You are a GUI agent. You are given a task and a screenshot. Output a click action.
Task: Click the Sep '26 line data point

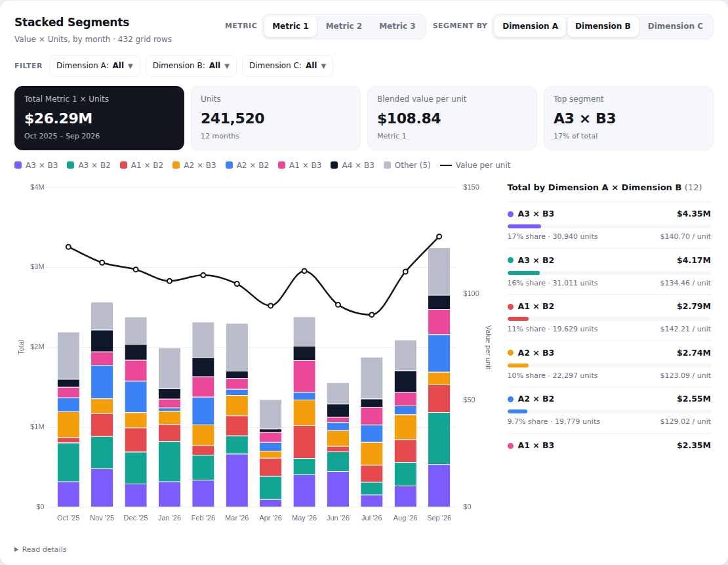coord(439,236)
